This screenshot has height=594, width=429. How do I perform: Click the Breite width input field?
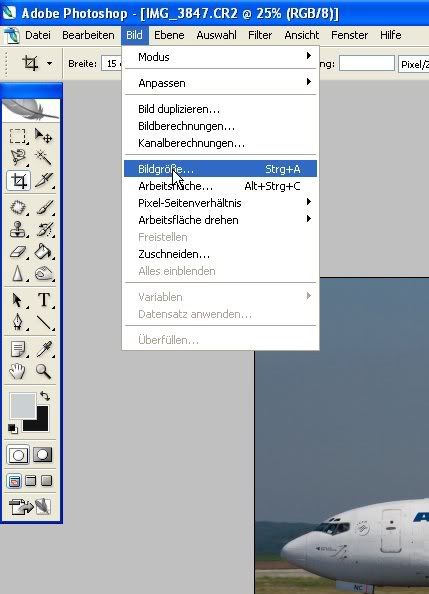tap(111, 64)
